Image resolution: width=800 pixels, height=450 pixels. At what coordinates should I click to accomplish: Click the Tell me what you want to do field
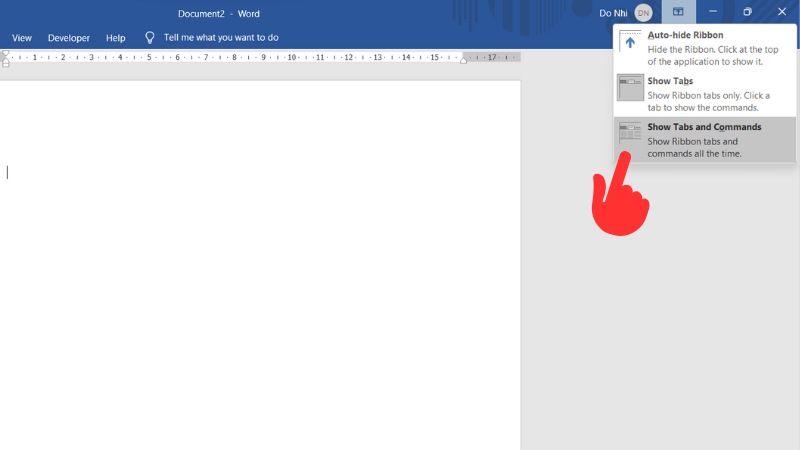pos(221,37)
